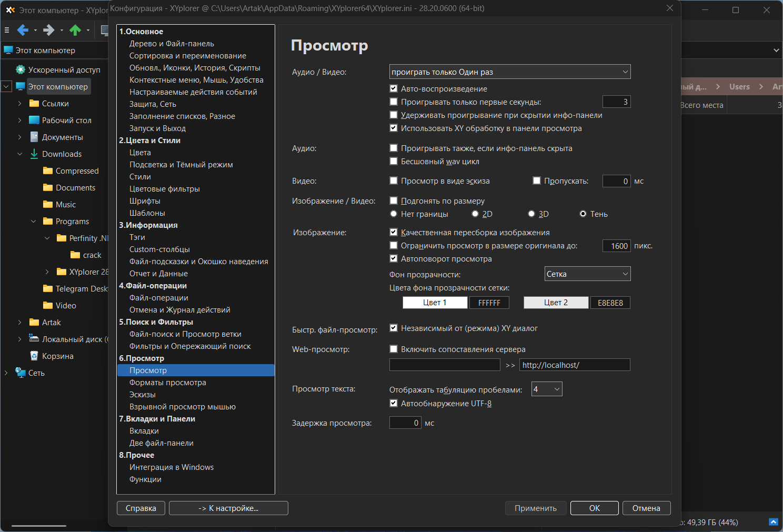Click the crack folder icon in tree

pos(75,255)
